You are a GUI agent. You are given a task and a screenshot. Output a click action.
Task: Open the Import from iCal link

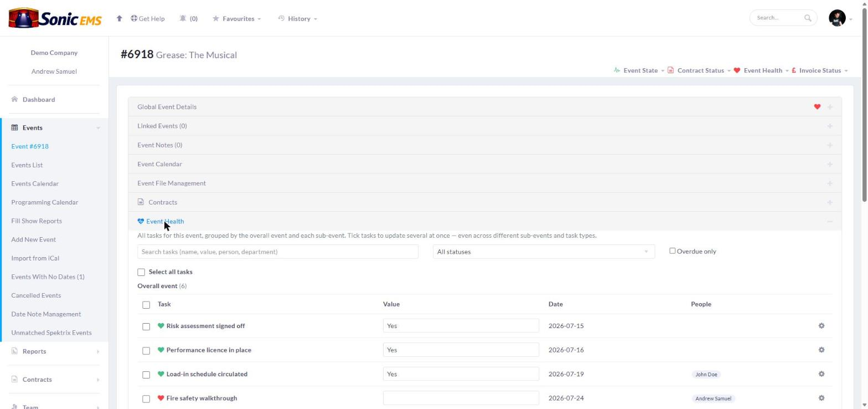point(35,258)
